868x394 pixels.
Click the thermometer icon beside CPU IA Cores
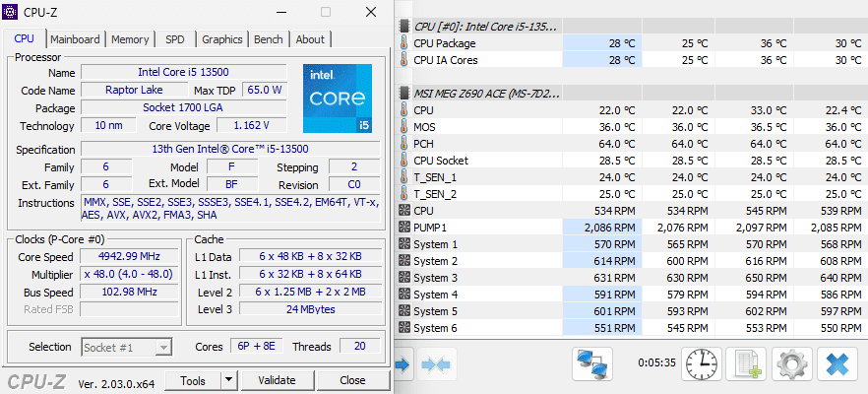[403, 60]
